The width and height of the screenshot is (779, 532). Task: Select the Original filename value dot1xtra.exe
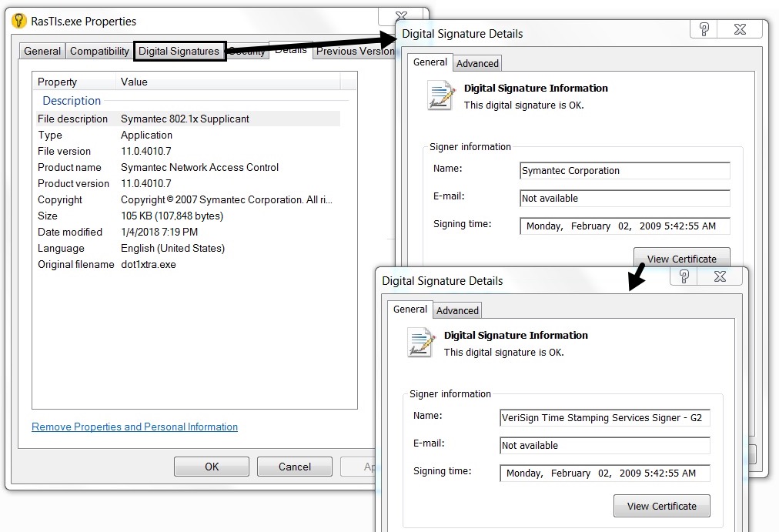[149, 264]
